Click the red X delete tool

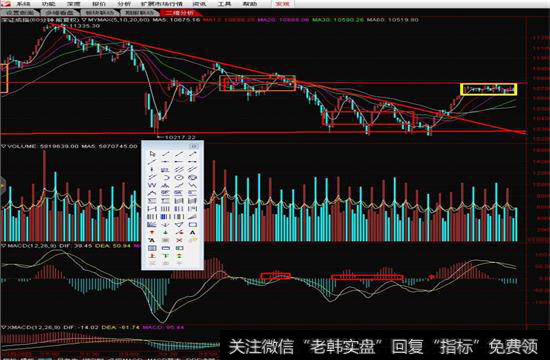pyautogui.click(x=179, y=240)
